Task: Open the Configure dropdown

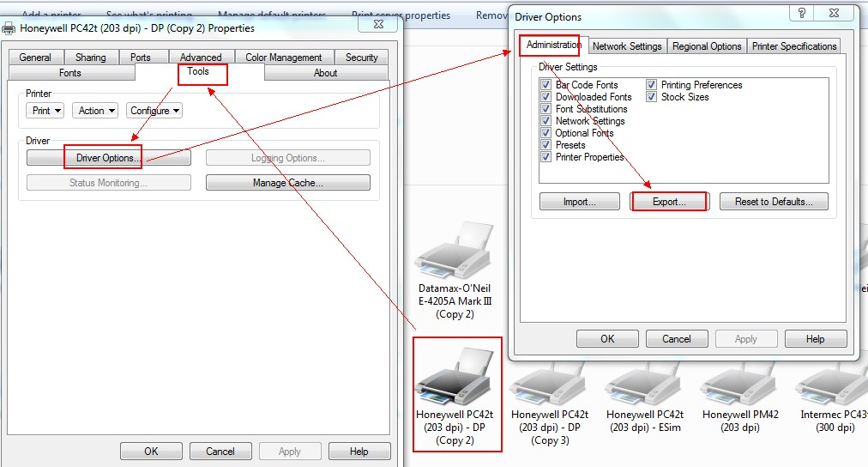Action: click(154, 111)
